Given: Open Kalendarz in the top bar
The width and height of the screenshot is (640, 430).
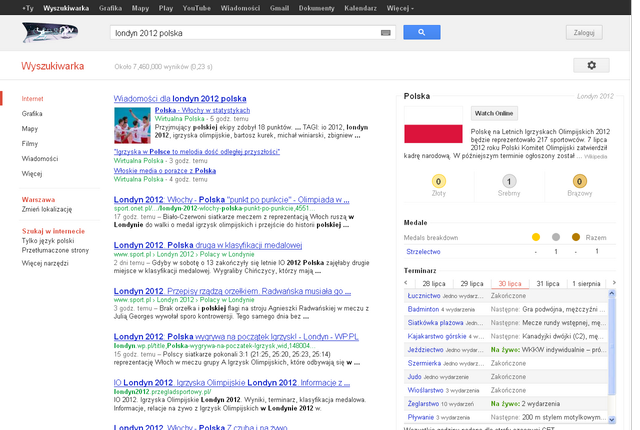Looking at the screenshot, I should pos(360,8).
